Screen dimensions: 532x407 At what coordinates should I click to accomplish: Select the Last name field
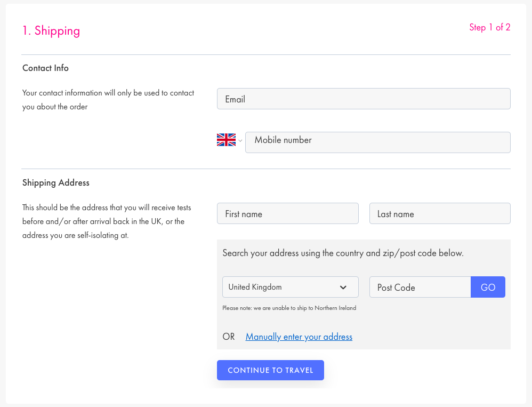pos(439,214)
